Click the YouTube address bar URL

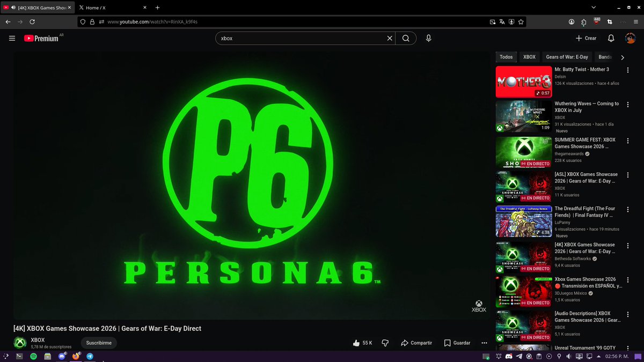click(x=152, y=21)
